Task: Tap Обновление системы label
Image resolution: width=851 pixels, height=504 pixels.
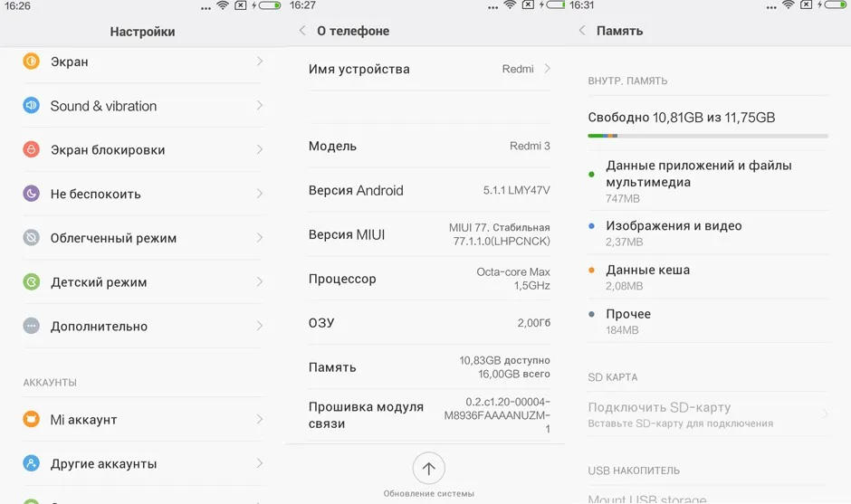Action: click(429, 494)
